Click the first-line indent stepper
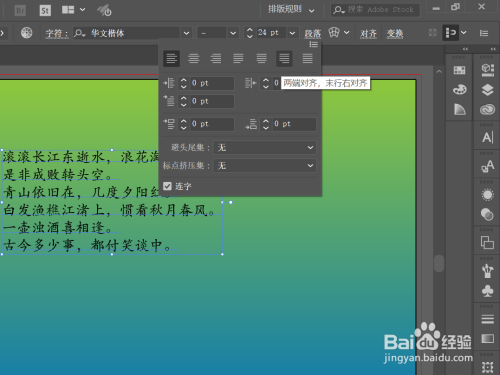 click(183, 101)
